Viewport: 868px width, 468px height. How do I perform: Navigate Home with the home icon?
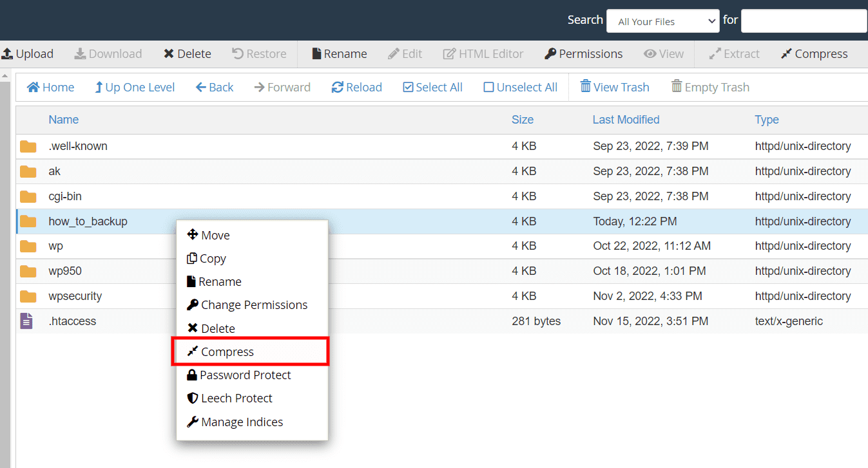coord(50,87)
